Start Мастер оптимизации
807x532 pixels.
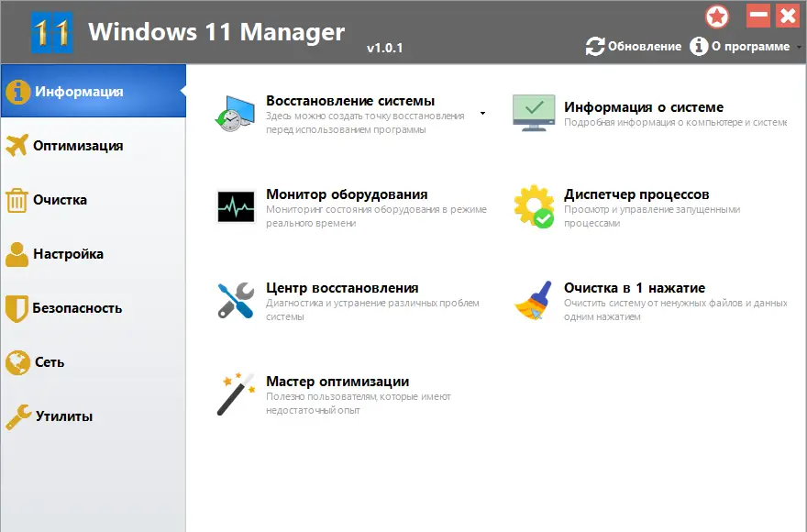pos(337,382)
